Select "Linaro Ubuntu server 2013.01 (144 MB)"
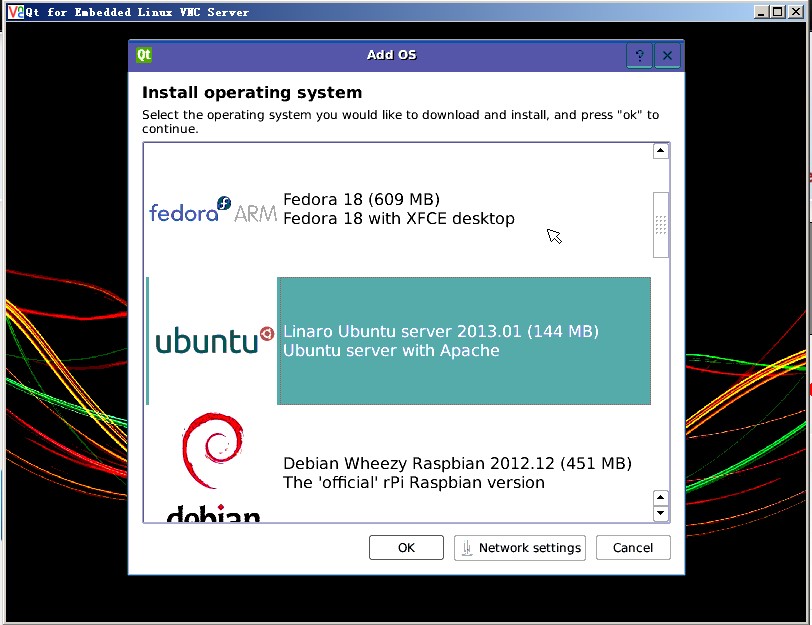This screenshot has width=812, height=625. (x=441, y=331)
